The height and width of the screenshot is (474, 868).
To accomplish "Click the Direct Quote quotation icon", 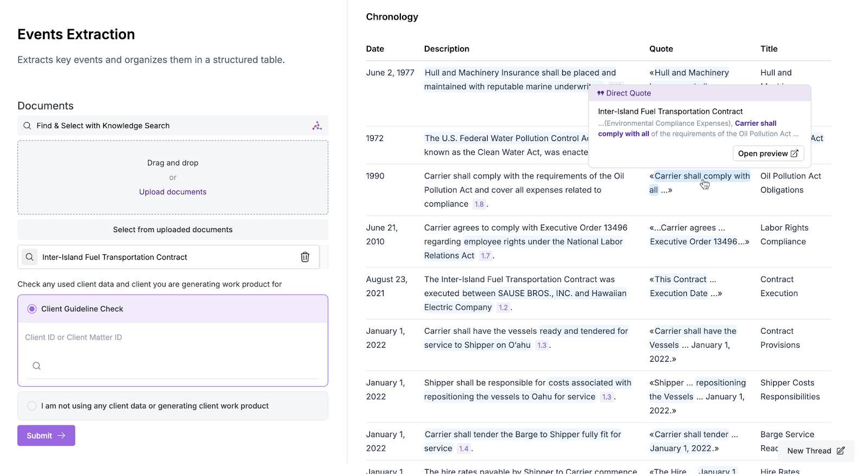I will pyautogui.click(x=601, y=93).
